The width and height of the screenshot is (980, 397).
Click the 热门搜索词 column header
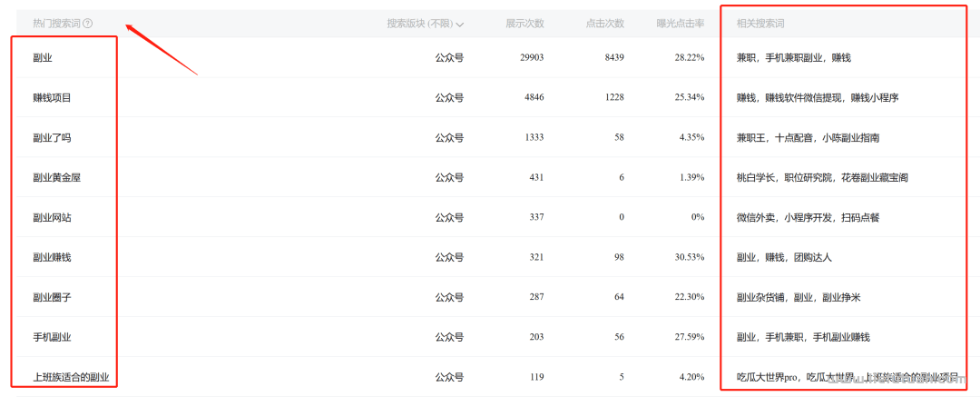coord(56,24)
